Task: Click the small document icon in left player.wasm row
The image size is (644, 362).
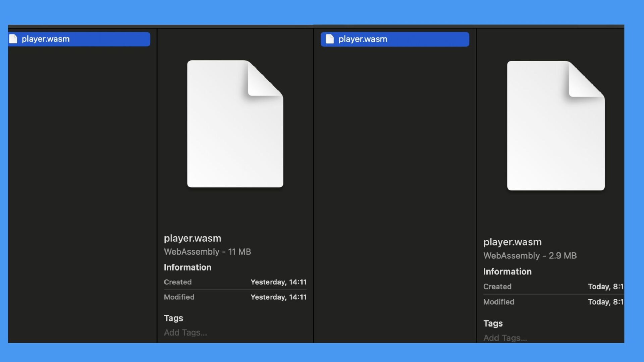Action: pyautogui.click(x=13, y=39)
